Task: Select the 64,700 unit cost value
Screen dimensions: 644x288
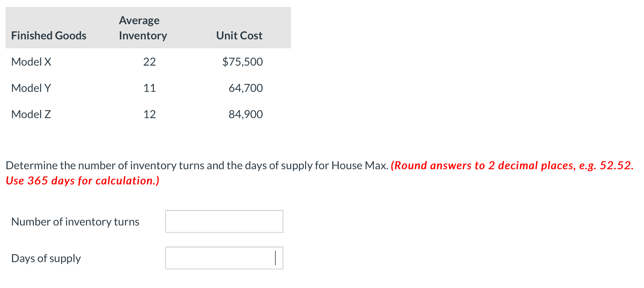Action: (x=246, y=88)
